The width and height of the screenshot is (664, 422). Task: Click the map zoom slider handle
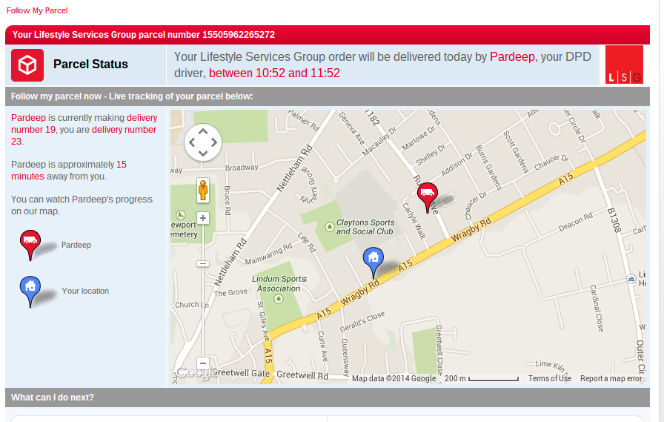203,264
